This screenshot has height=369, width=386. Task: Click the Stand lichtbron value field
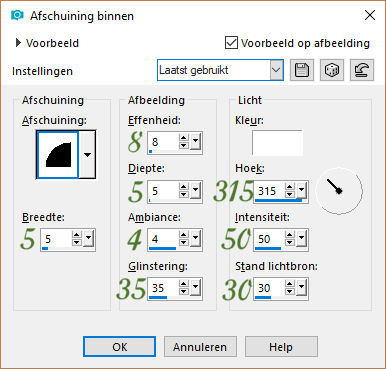pos(269,289)
